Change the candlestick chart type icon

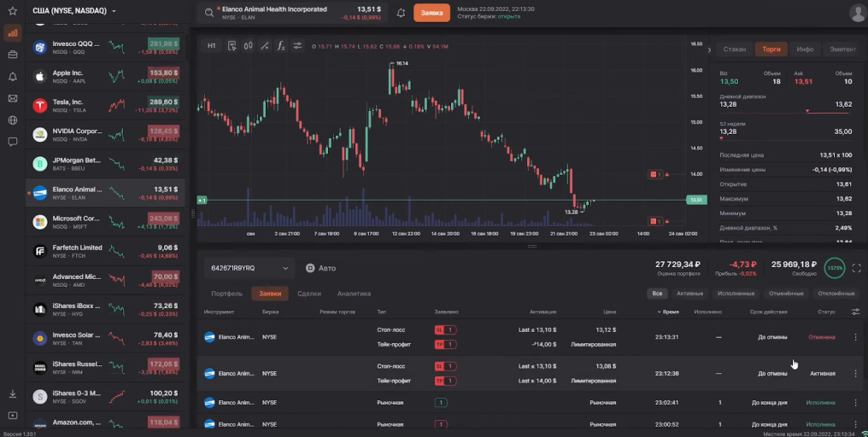pyautogui.click(x=248, y=46)
